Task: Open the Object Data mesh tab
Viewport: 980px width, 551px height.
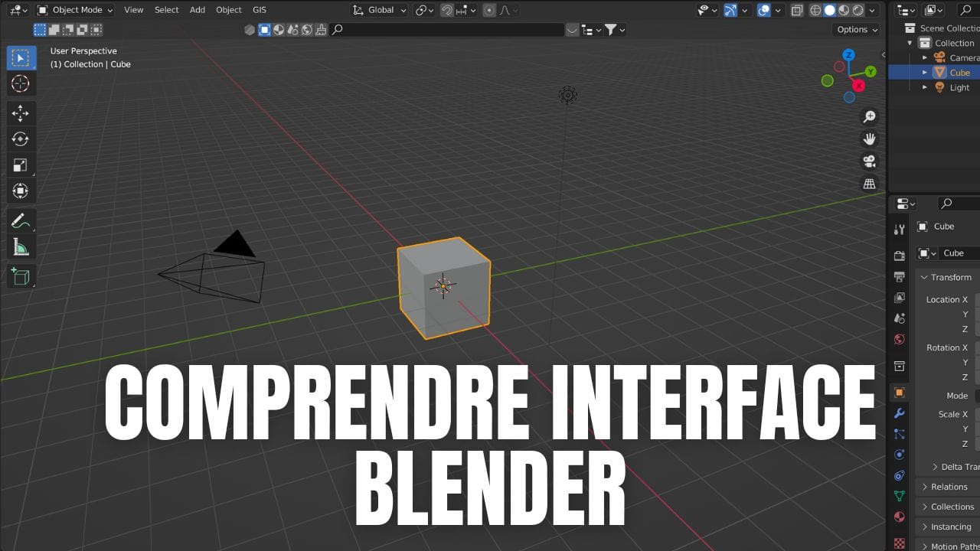Action: coord(900,496)
